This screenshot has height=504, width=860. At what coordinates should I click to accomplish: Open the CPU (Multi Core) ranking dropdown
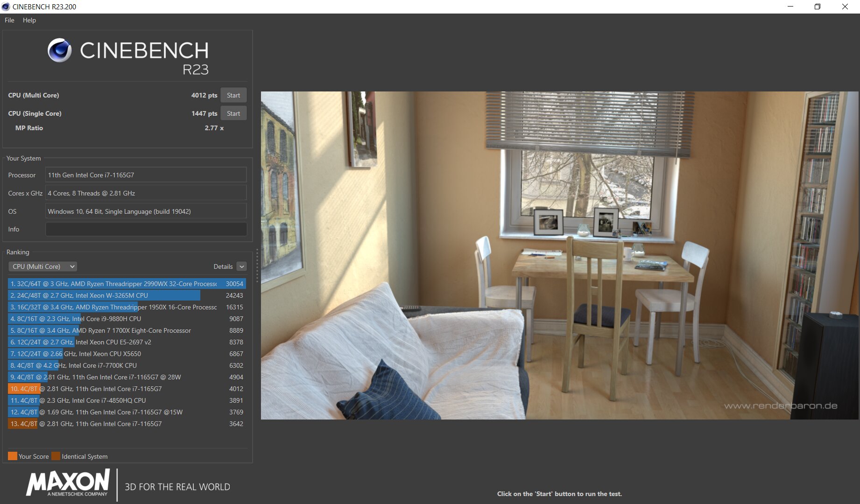(x=42, y=266)
